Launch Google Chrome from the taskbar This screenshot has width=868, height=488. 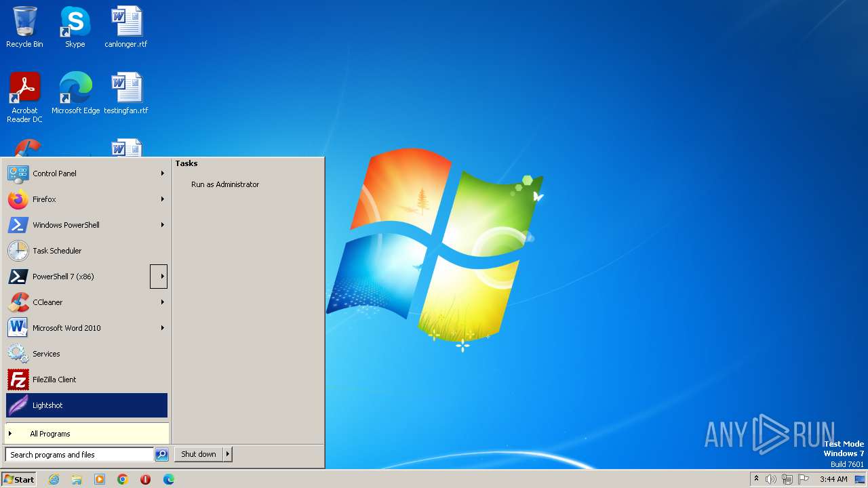pos(123,479)
